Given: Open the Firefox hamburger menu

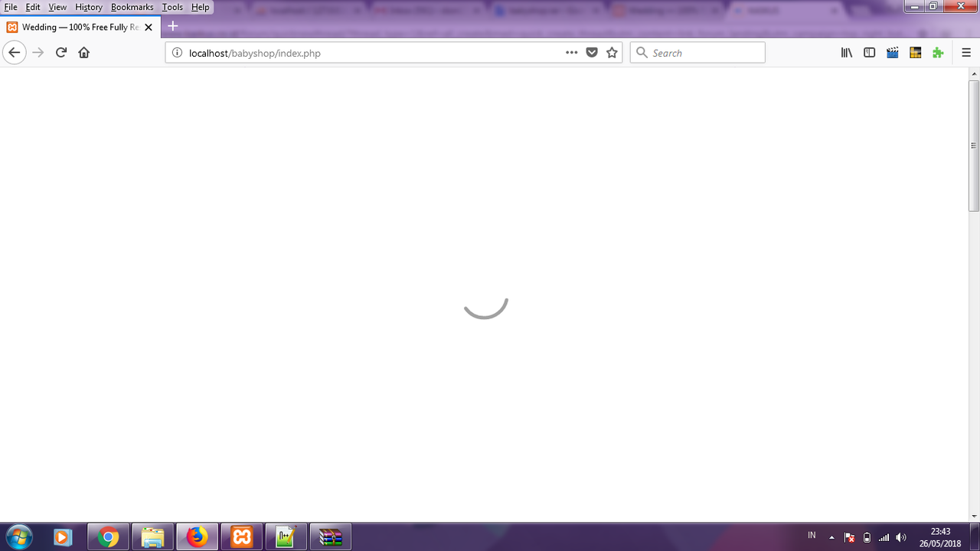Looking at the screenshot, I should pos(966,53).
